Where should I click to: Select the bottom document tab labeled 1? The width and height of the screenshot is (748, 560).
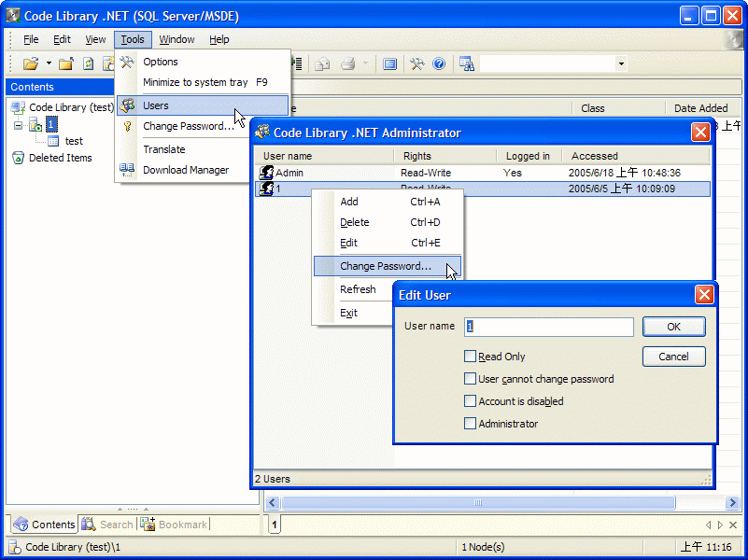[x=275, y=525]
